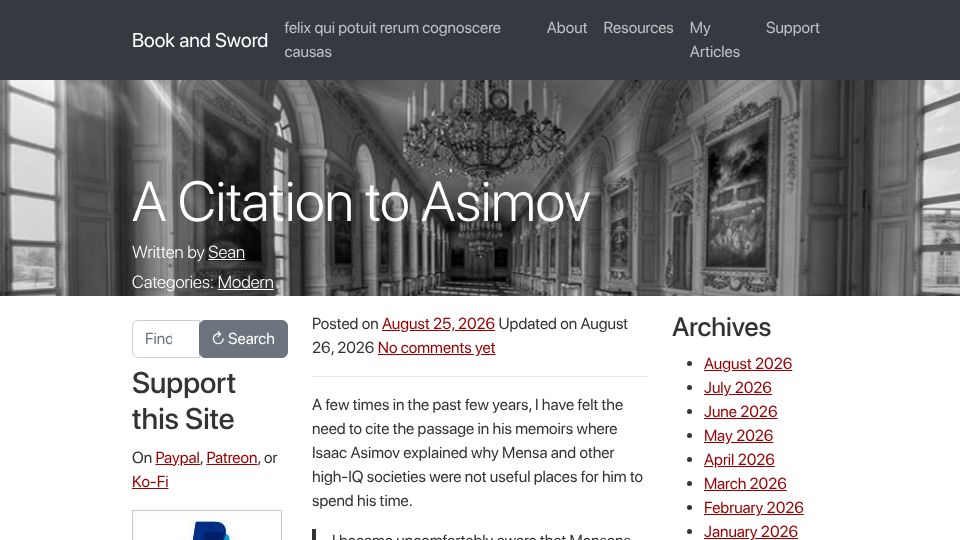Click the Search button
The height and width of the screenshot is (540, 960).
(243, 339)
